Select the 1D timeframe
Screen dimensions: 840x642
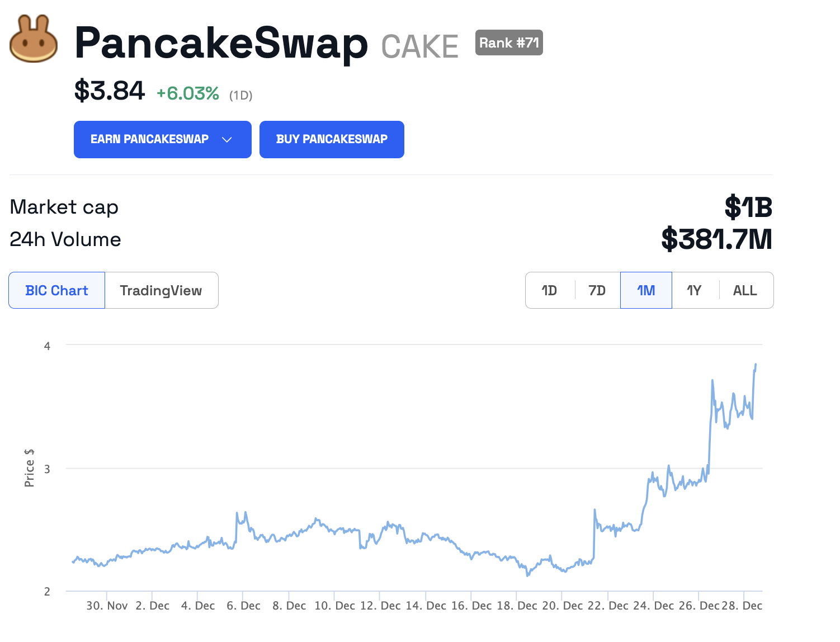click(x=549, y=290)
